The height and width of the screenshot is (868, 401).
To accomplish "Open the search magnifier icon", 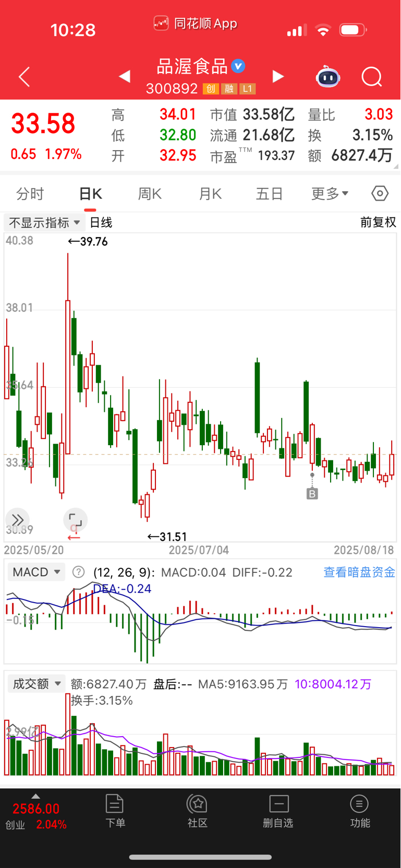I will (x=372, y=77).
